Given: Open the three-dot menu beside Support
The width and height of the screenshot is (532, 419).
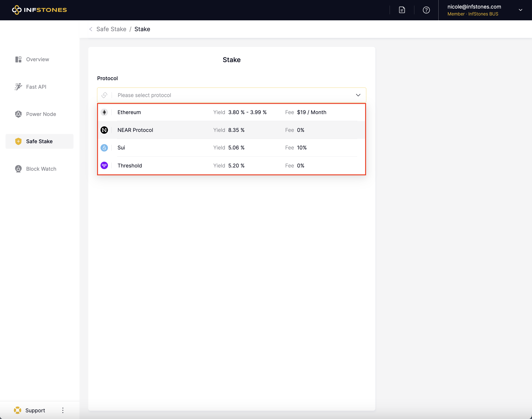Looking at the screenshot, I should 63,410.
